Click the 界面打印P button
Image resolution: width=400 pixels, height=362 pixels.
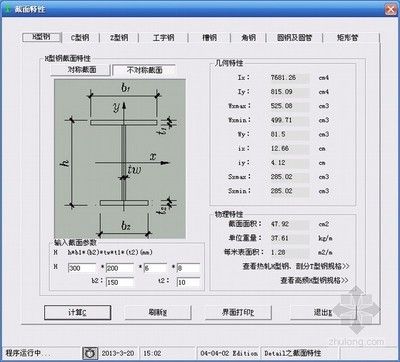238,313
